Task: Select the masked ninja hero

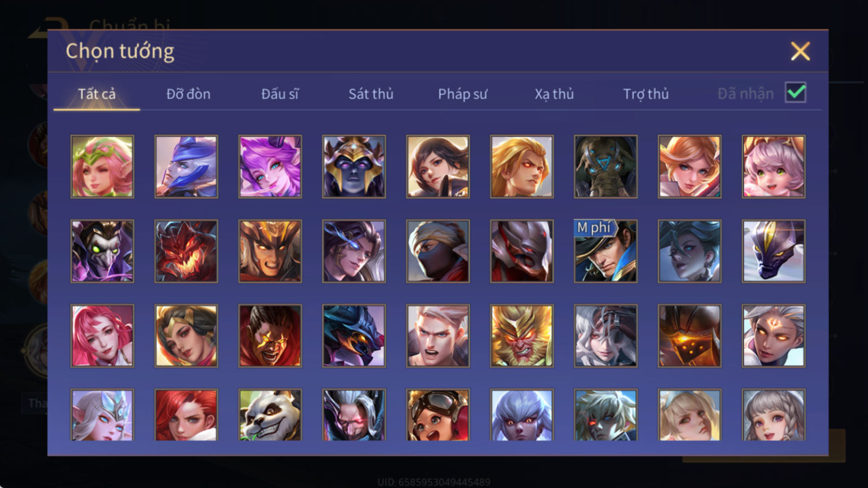Action: tap(438, 251)
